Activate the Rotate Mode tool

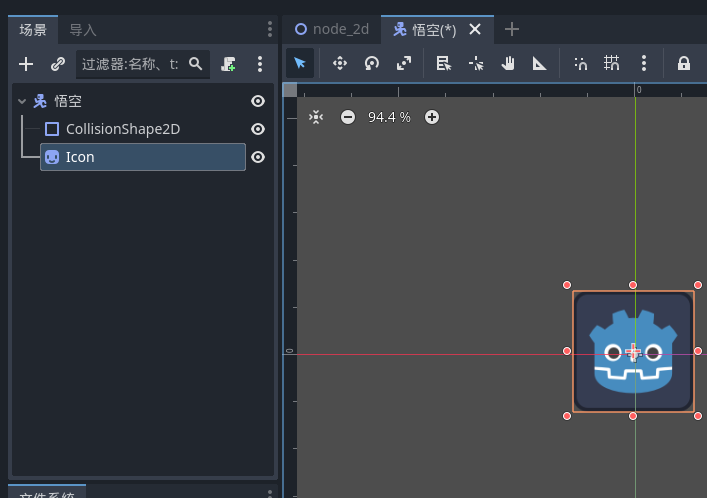point(371,63)
